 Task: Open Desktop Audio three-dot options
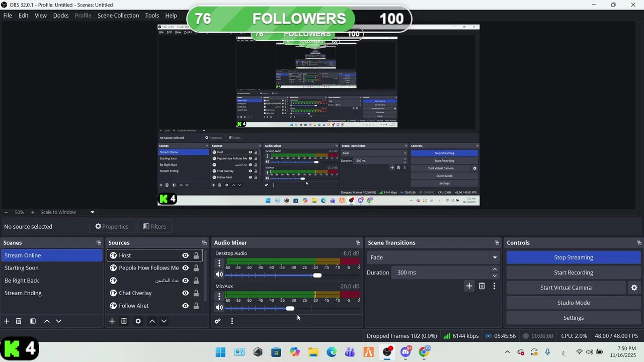click(x=219, y=263)
